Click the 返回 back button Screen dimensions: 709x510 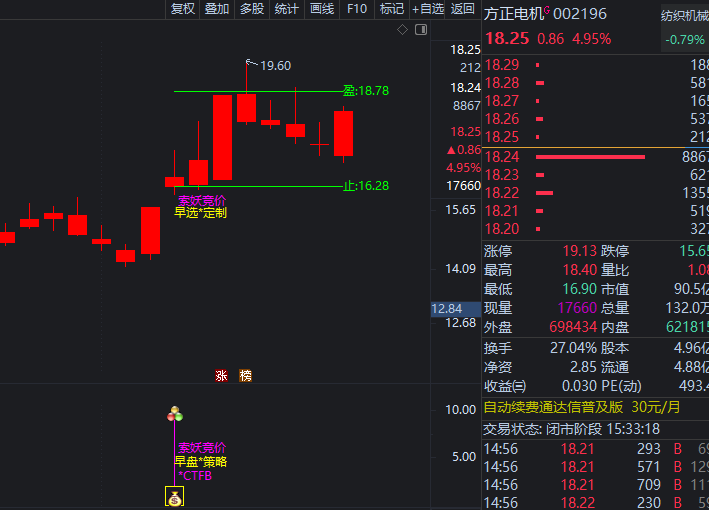pyautogui.click(x=463, y=9)
